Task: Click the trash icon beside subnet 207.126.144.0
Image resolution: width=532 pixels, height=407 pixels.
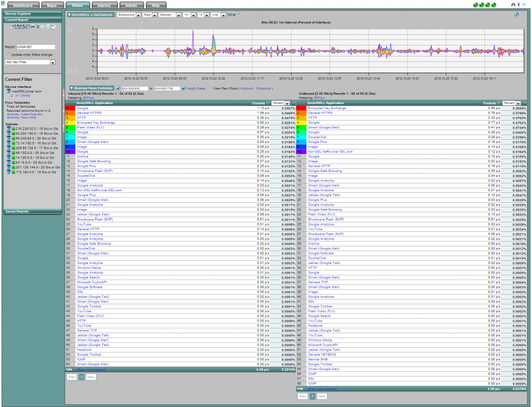Action: 9,167
